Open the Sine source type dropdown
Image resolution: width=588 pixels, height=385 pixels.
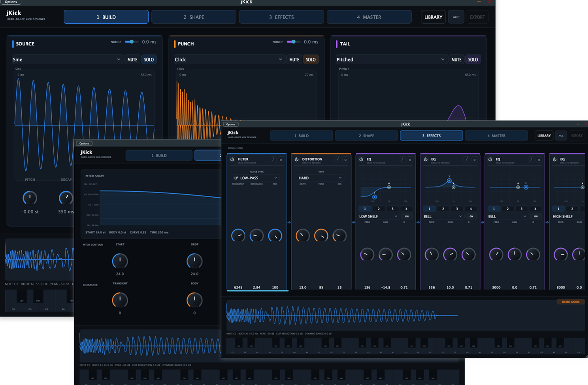point(67,60)
